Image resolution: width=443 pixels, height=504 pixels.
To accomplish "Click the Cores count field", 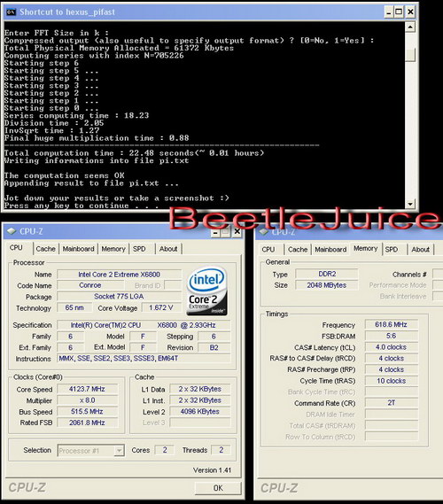I will point(165,450).
